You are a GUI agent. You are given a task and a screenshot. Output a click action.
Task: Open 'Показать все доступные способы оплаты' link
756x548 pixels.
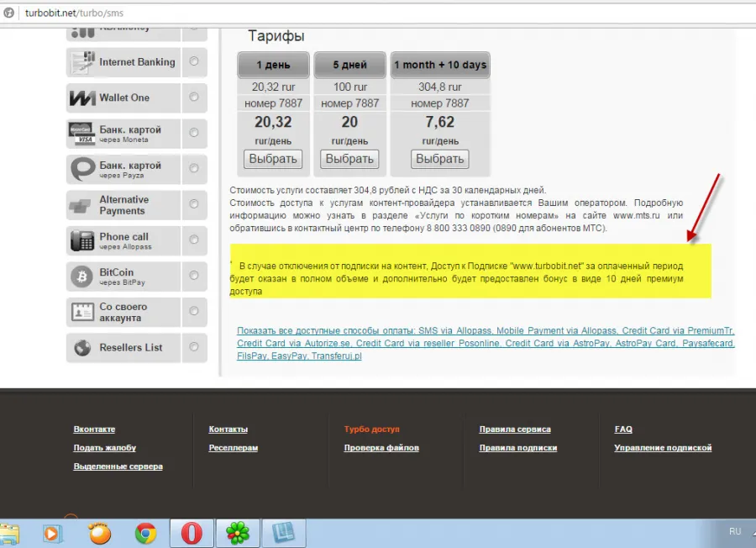pos(486,344)
